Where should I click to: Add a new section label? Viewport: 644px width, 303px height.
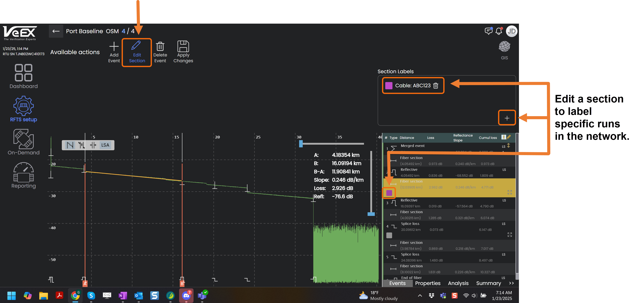507,118
